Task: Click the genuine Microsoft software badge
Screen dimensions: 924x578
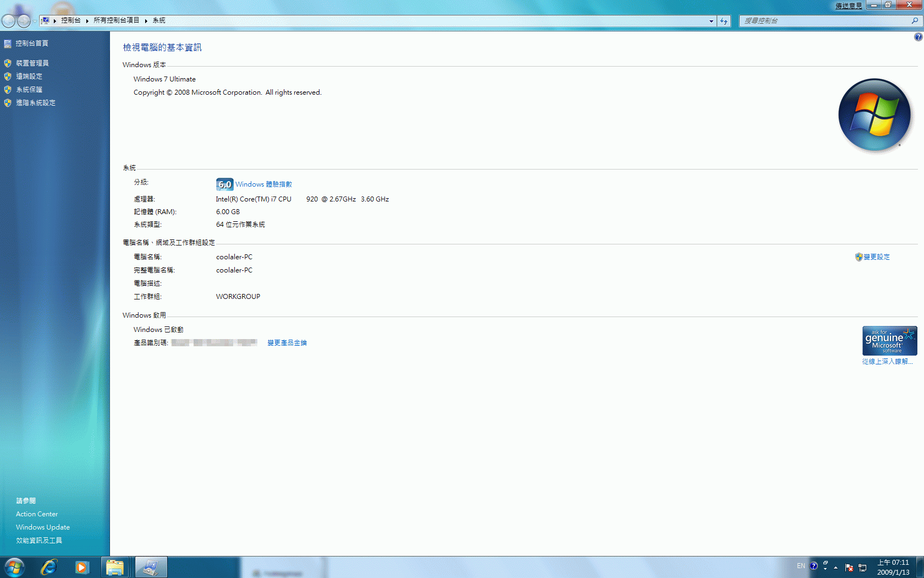Action: tap(889, 341)
